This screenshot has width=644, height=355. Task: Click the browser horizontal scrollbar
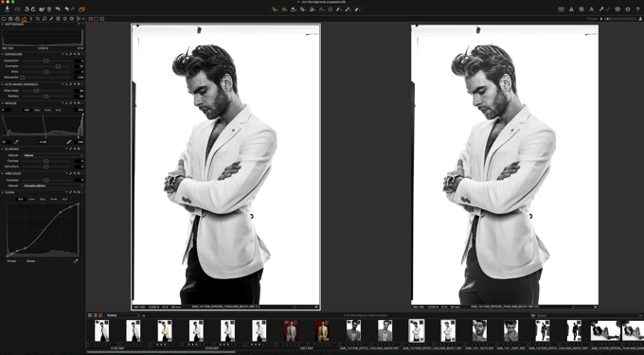[x=161, y=352]
